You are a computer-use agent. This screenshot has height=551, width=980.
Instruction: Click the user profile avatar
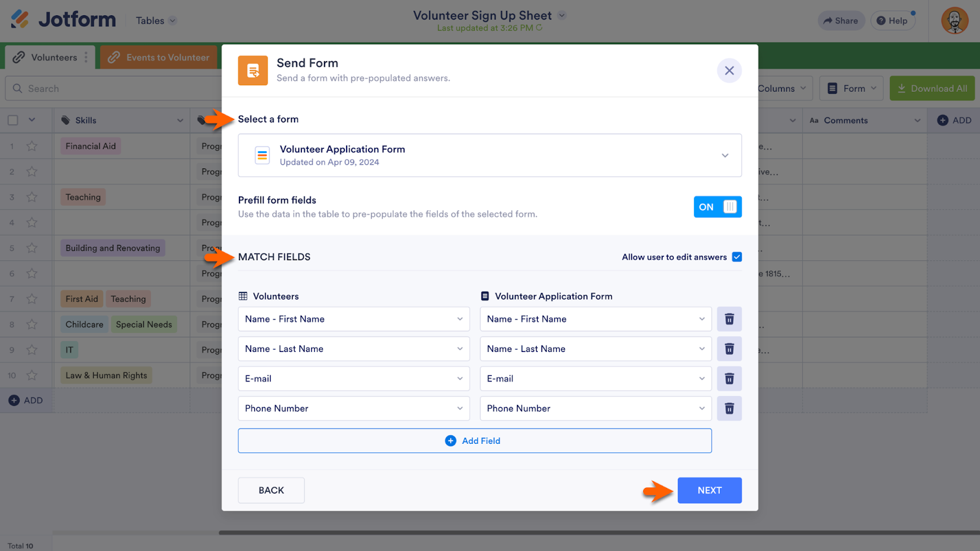pos(954,21)
